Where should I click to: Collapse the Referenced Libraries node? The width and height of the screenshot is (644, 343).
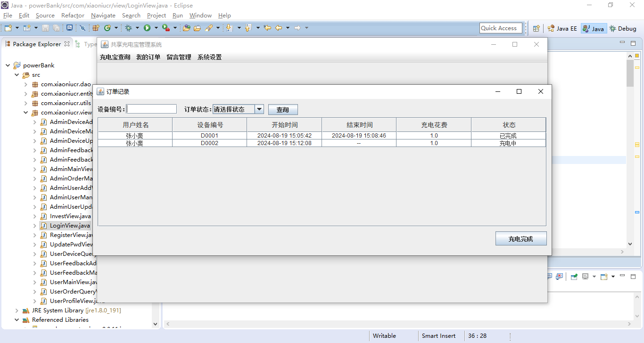pyautogui.click(x=17, y=320)
